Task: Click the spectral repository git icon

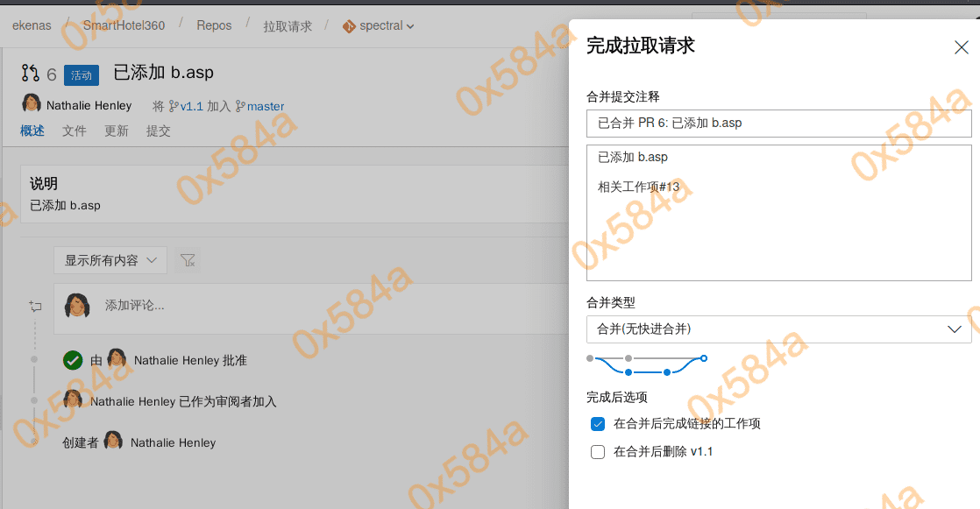Action: [x=349, y=26]
